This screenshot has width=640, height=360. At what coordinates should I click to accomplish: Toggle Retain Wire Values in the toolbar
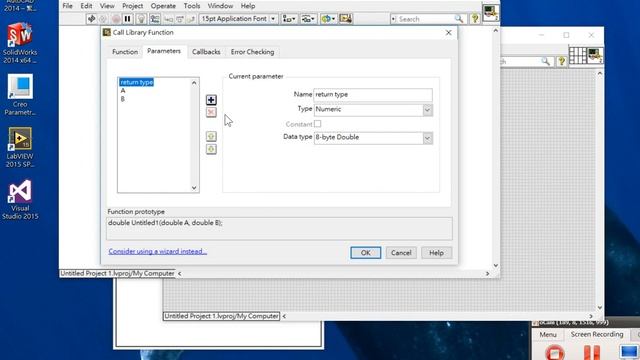(155, 19)
